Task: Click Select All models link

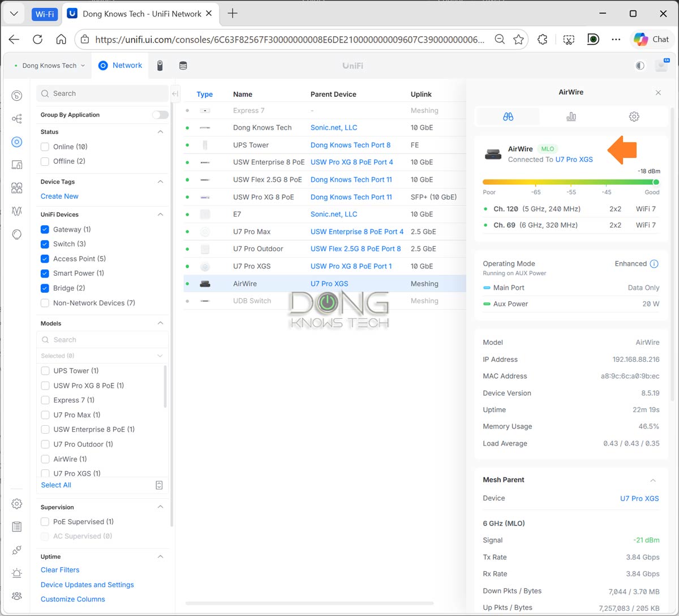Action: click(56, 485)
